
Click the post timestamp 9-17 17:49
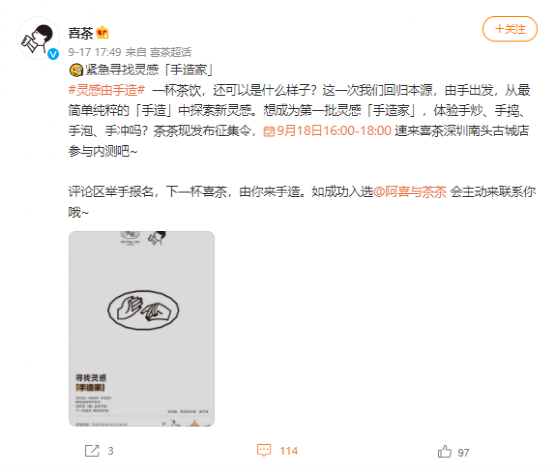point(95,52)
